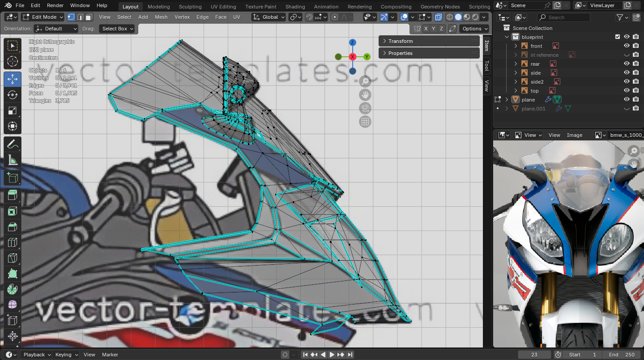Expand the Transform panel in sidebar
The width and height of the screenshot is (644, 360).
point(429,41)
